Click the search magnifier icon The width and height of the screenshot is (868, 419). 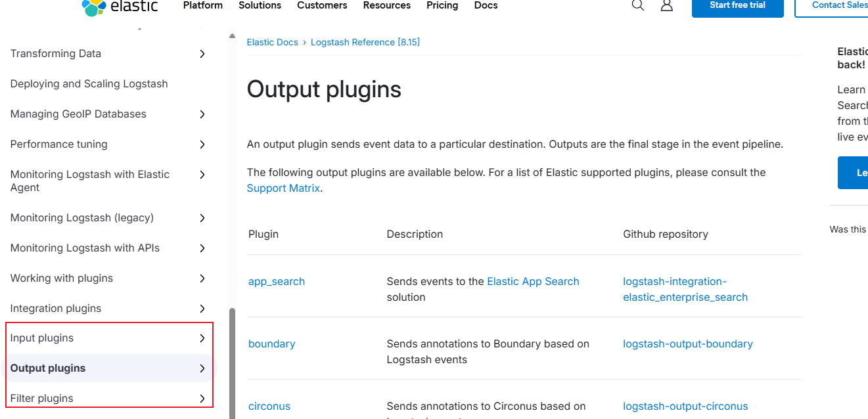[x=637, y=6]
